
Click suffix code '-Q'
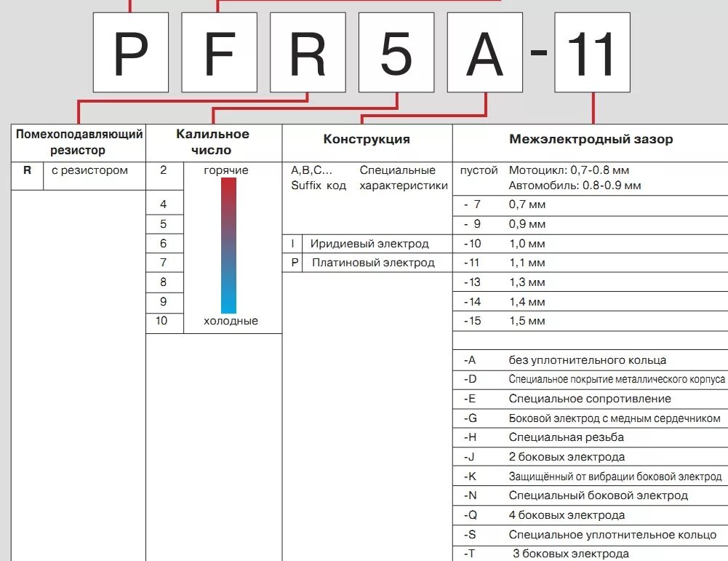coord(471,515)
